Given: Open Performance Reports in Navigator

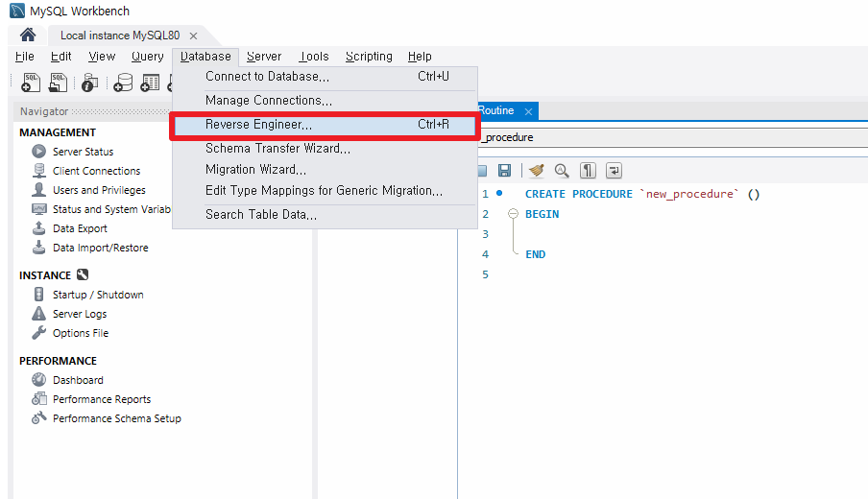Looking at the screenshot, I should coord(102,399).
